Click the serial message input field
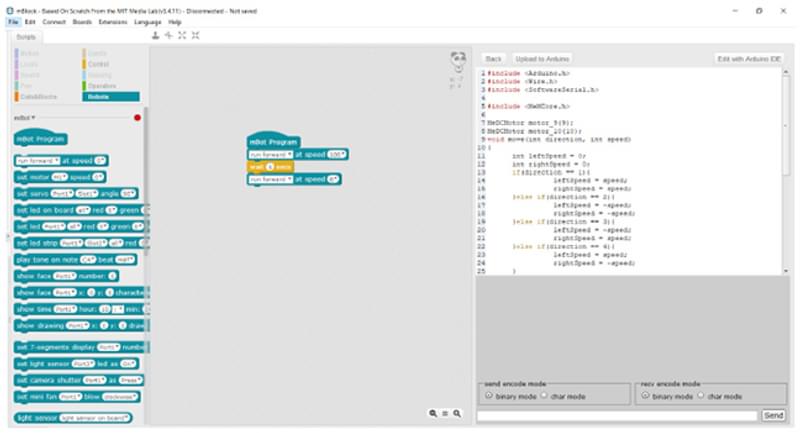Image resolution: width=800 pixels, height=433 pixels. pyautogui.click(x=617, y=416)
